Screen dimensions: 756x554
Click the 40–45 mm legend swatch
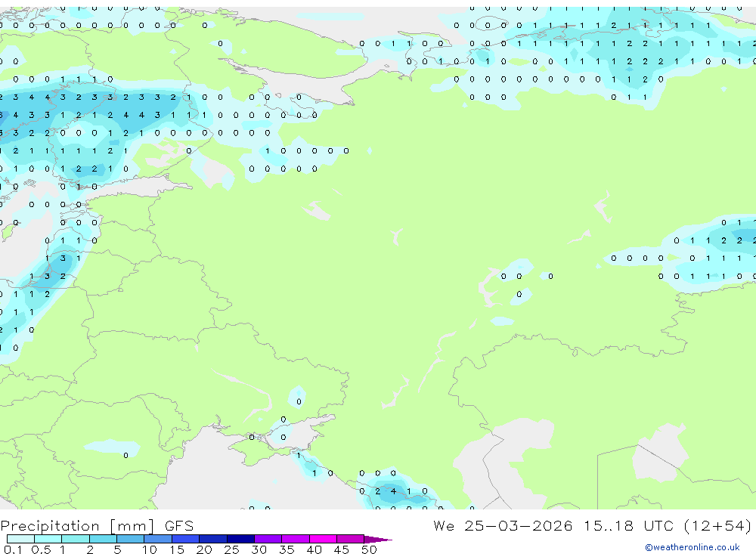click(323, 539)
